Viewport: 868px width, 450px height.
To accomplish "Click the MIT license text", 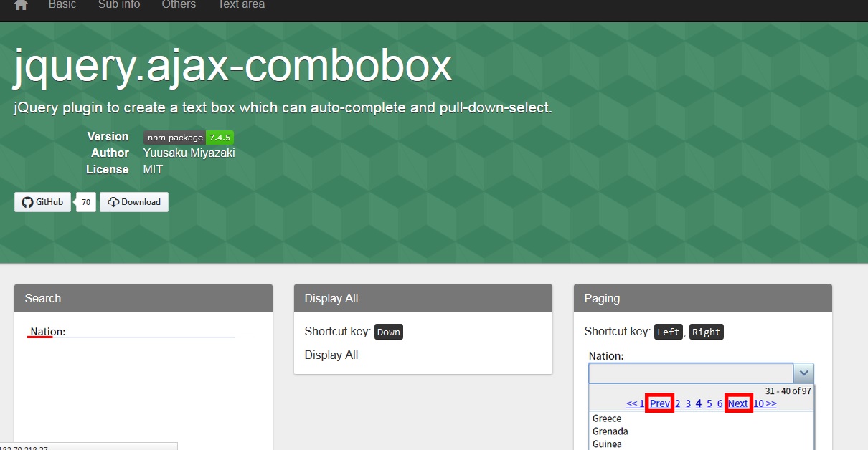I will [153, 169].
